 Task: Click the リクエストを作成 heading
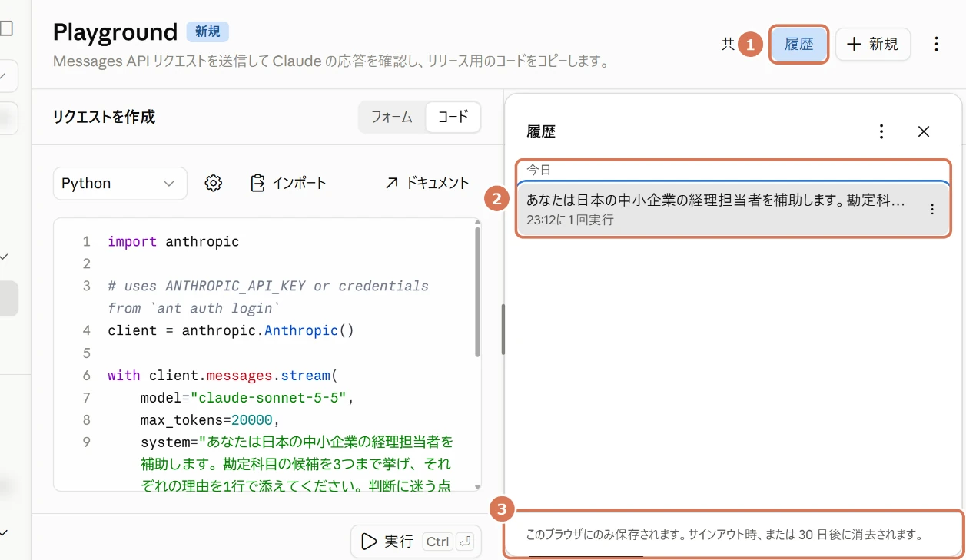pos(104,117)
